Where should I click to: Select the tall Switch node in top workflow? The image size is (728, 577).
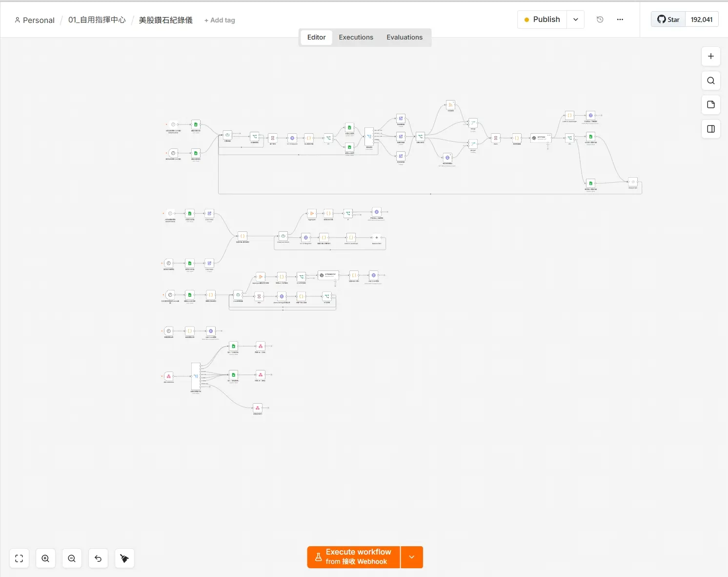(x=369, y=137)
